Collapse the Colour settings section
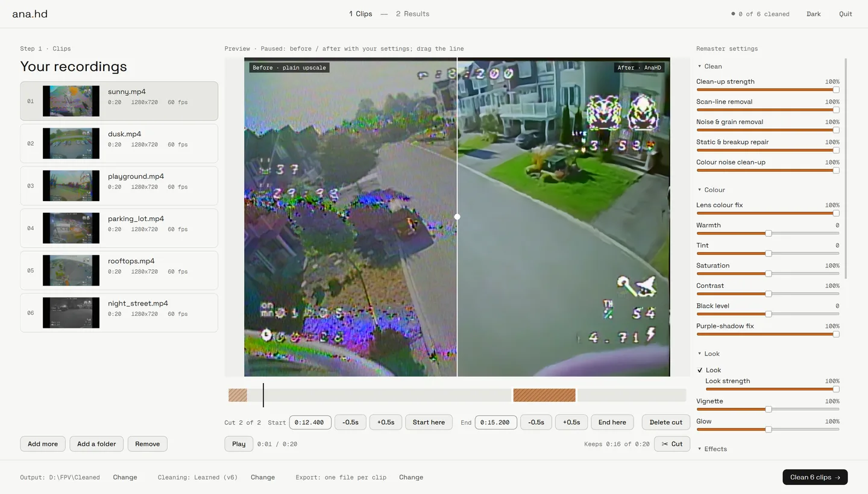This screenshot has width=868, height=494. click(x=711, y=190)
